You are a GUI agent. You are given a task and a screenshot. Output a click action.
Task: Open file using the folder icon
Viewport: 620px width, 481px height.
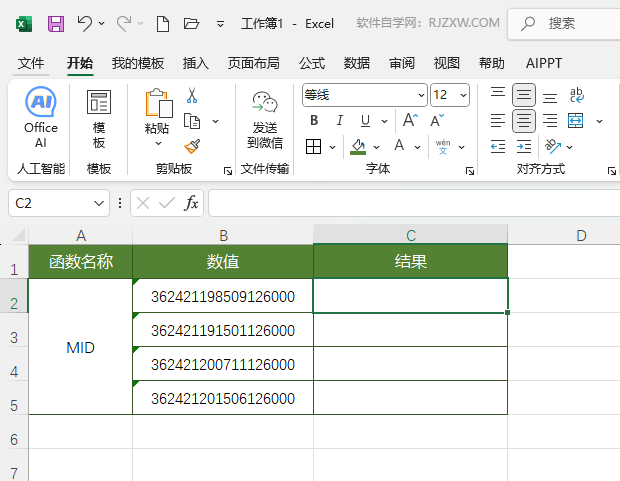click(x=191, y=24)
